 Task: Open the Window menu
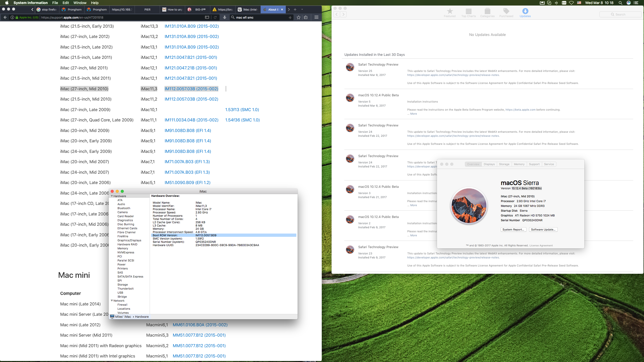coord(80,3)
